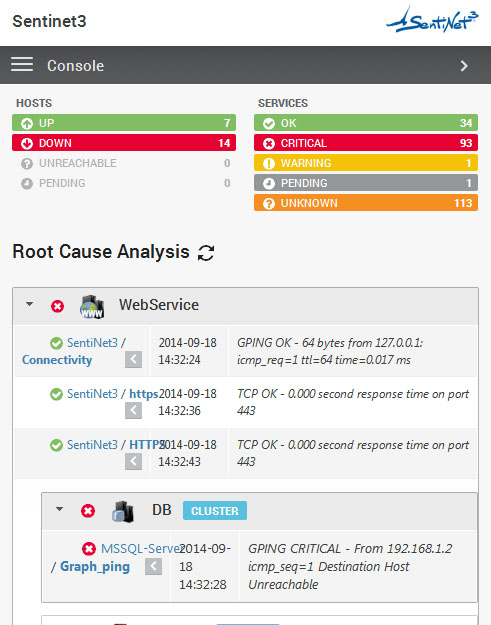Open the arrow button on Connectivity row
The height and width of the screenshot is (625, 491).
tap(134, 360)
